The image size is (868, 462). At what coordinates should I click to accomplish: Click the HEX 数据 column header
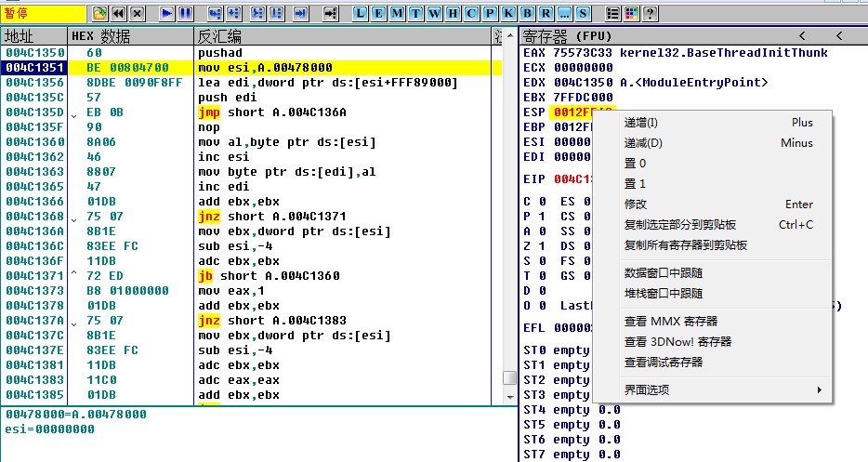131,36
